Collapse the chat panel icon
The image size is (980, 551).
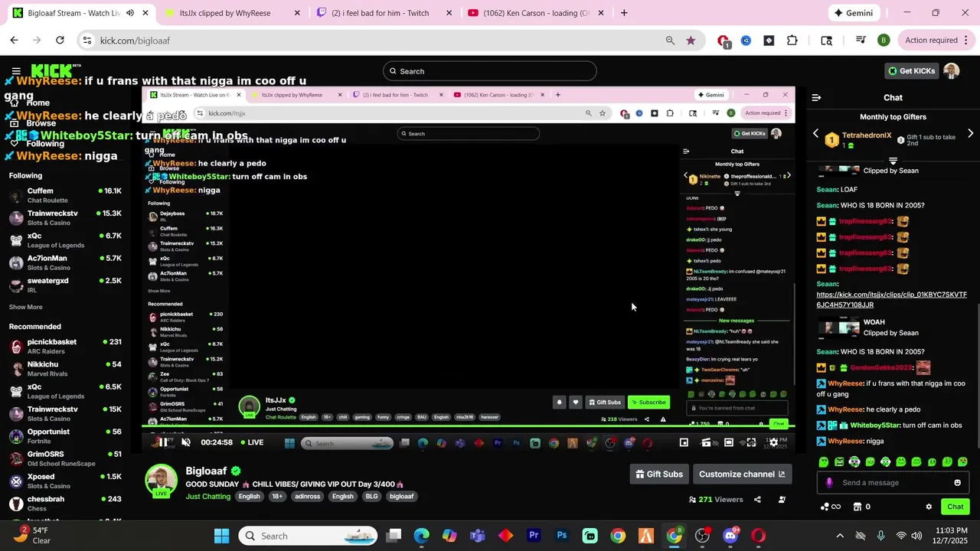(x=816, y=97)
